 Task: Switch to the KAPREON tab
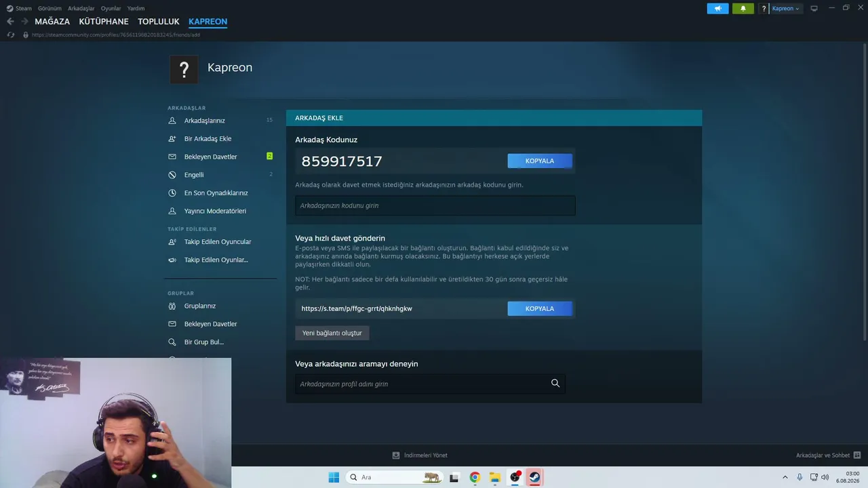208,22
